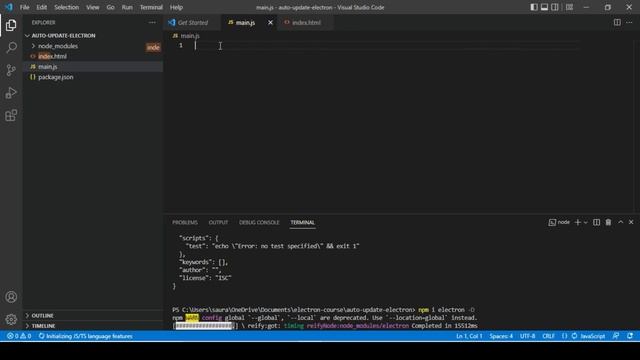Open package.json in the file tree
Viewport: 640px width, 360px height.
93,77
